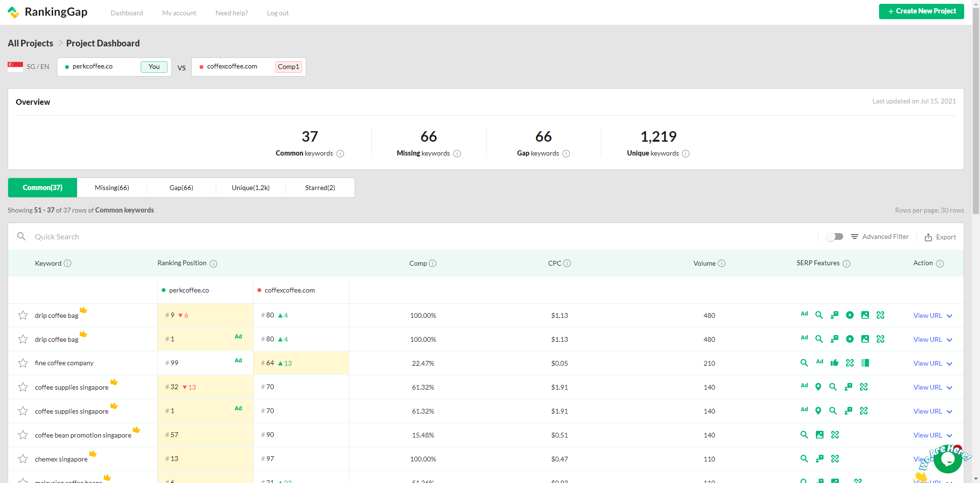Open Dashboard in the top navigation

tap(127, 13)
